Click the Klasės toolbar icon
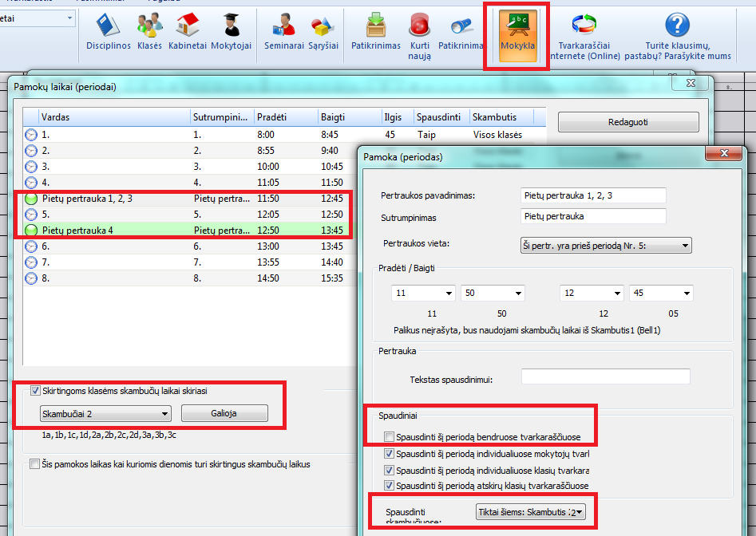 [149, 32]
